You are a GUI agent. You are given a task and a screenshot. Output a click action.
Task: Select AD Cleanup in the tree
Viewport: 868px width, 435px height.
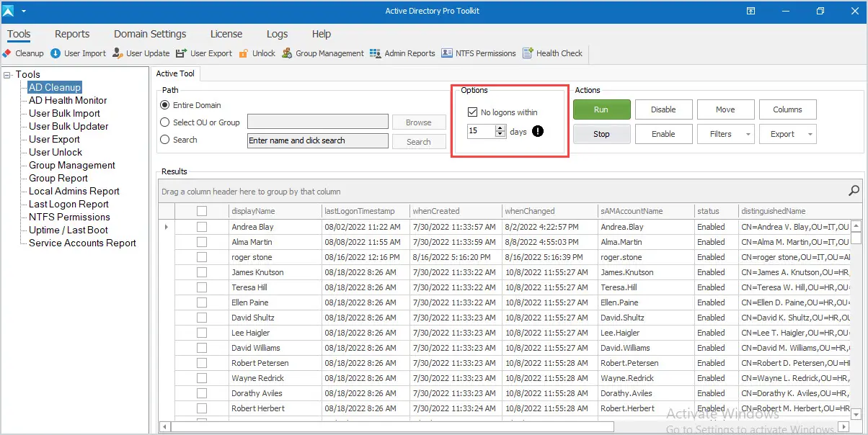[55, 88]
